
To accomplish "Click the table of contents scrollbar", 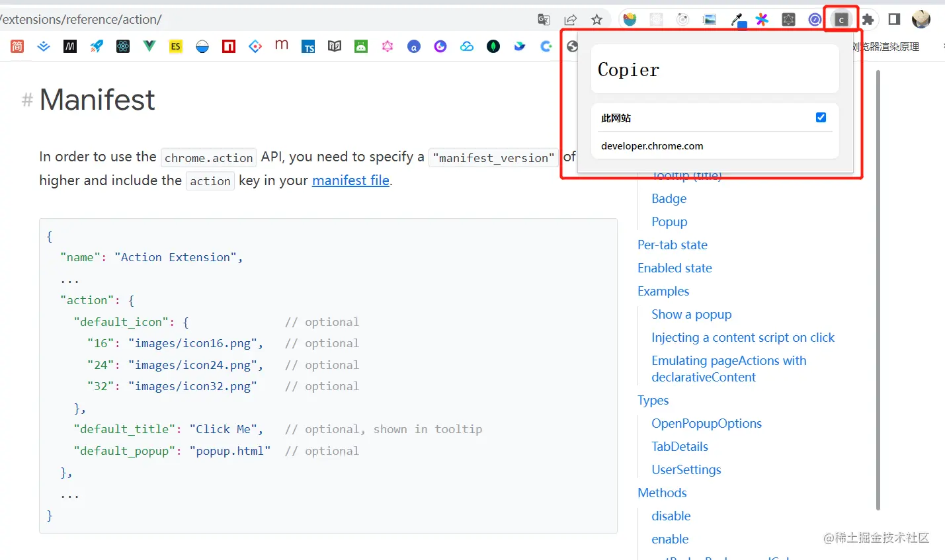I will pos(878,290).
